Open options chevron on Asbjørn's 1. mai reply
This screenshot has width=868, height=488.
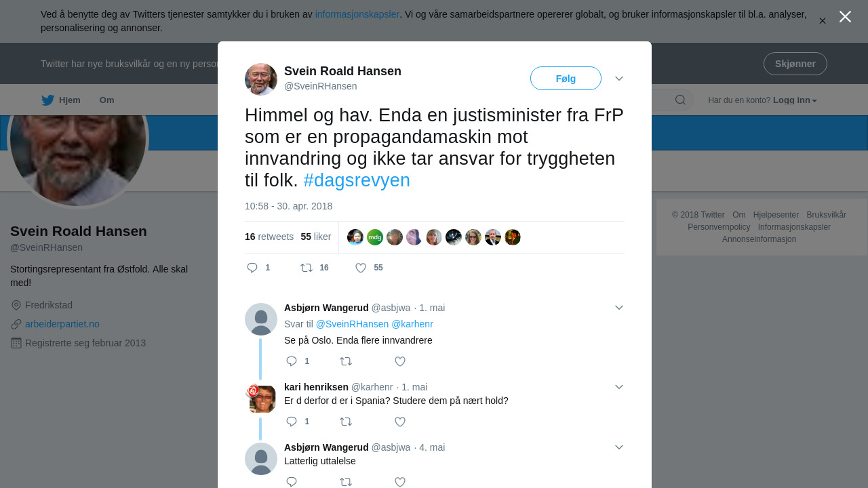(x=619, y=308)
